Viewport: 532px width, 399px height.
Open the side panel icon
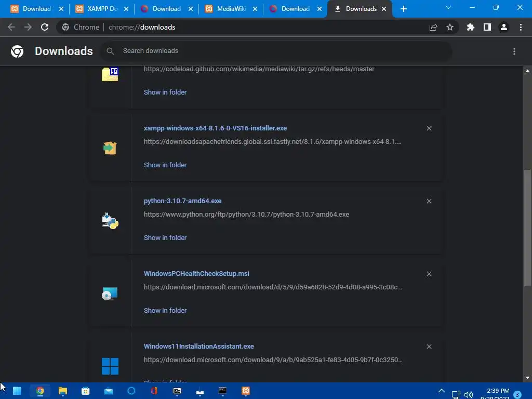487,27
